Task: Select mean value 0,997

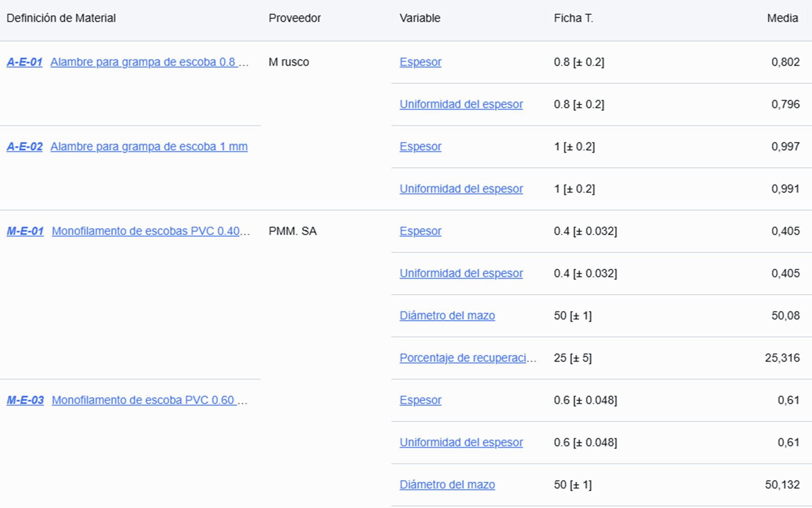Action: point(786,146)
